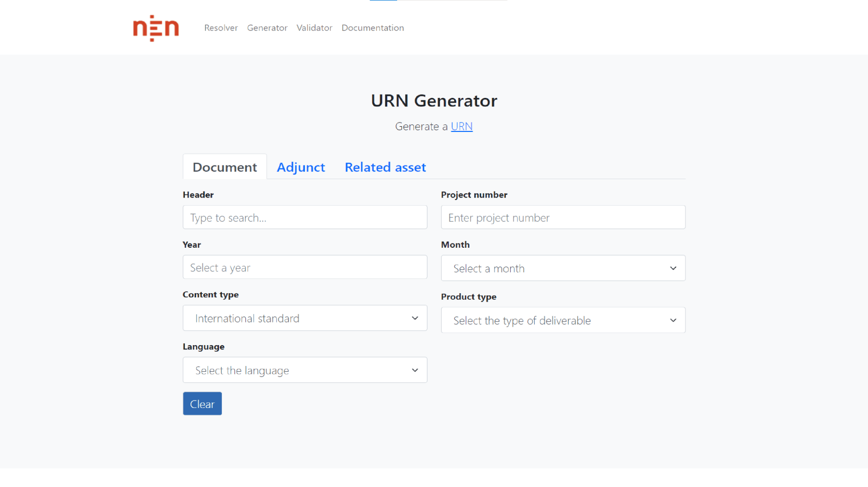
Task: Click the Year input field
Action: click(x=305, y=267)
